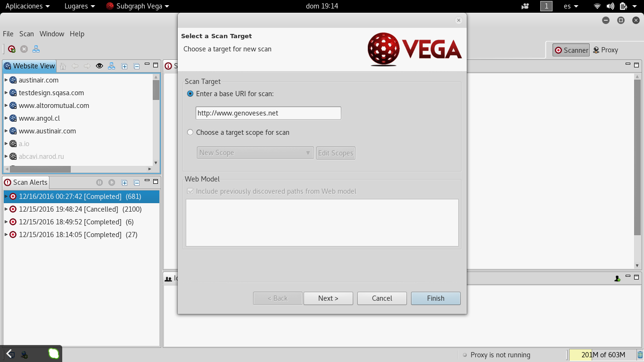Click the resume scan icon in Scan Alerts
Screen dimensions: 644x362
pos(112,182)
